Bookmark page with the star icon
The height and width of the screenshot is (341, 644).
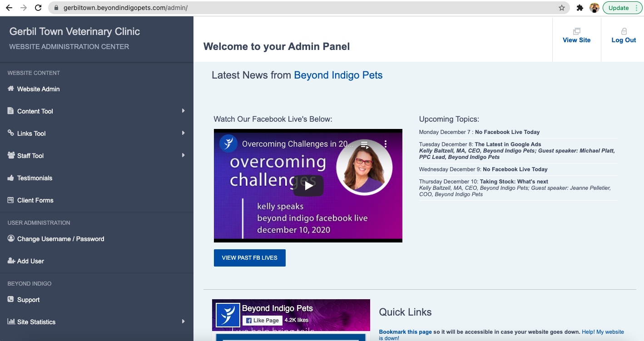click(562, 8)
